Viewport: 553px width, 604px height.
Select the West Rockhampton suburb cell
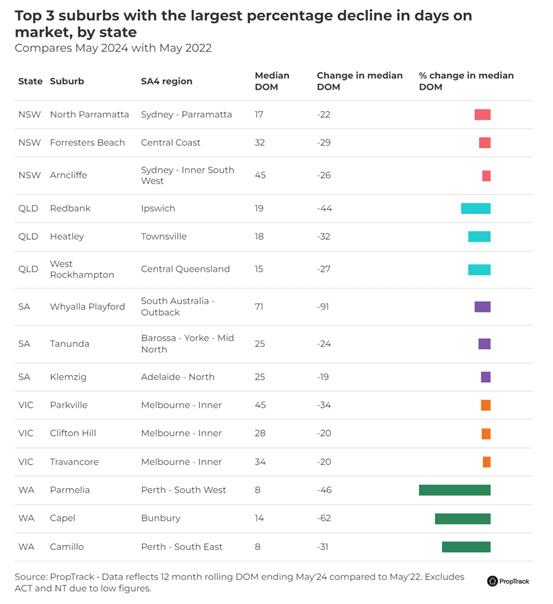tap(82, 269)
